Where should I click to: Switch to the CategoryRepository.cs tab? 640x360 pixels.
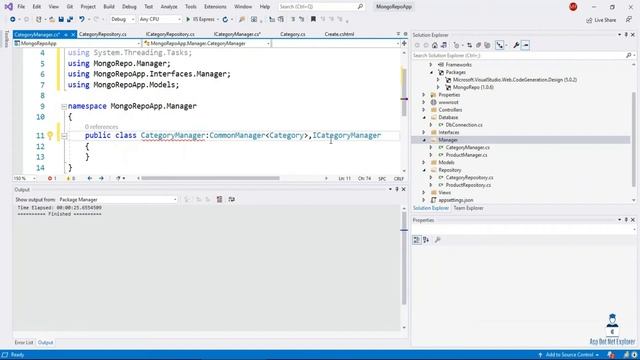point(102,34)
